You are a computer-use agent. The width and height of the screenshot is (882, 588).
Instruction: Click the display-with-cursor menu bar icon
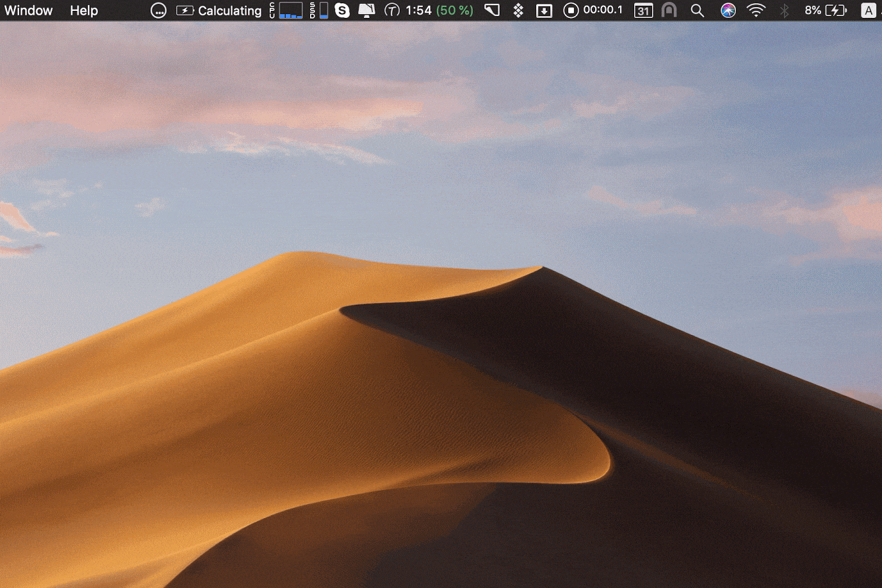click(366, 10)
